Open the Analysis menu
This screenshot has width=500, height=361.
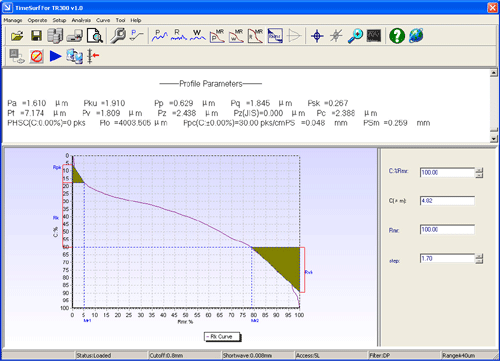pos(81,20)
